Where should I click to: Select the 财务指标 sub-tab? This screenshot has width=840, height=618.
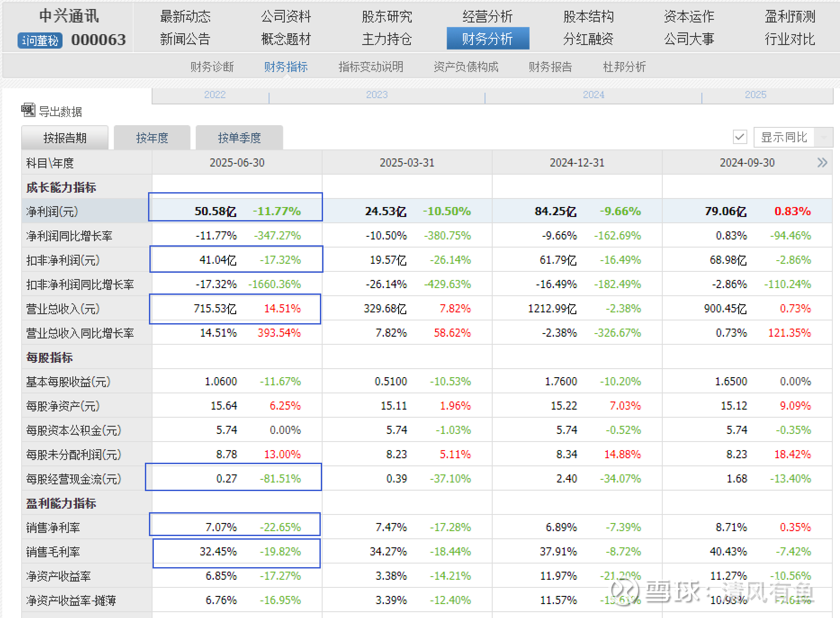pyautogui.click(x=286, y=67)
